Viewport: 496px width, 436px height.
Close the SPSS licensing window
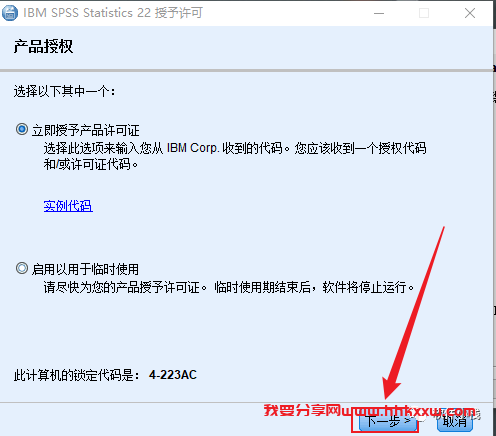470,13
